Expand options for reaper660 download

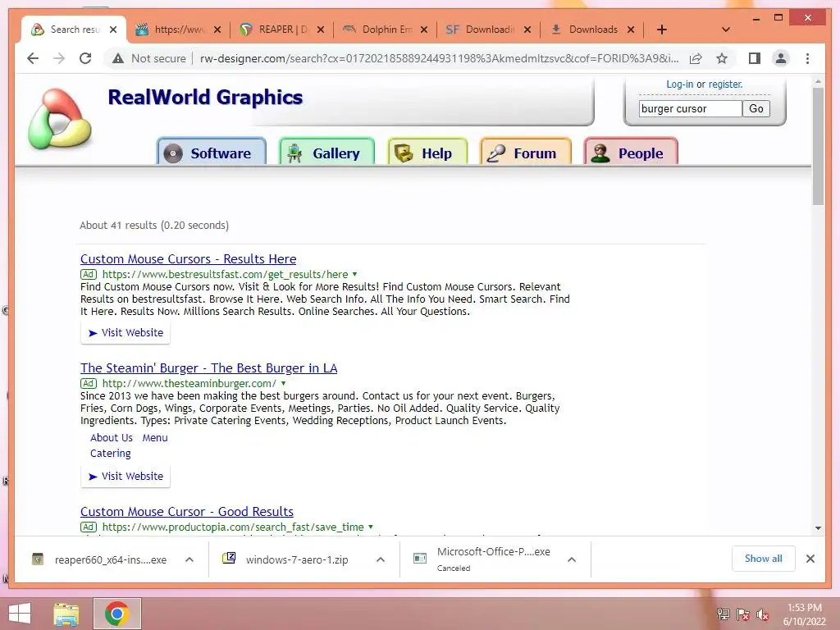point(189,559)
